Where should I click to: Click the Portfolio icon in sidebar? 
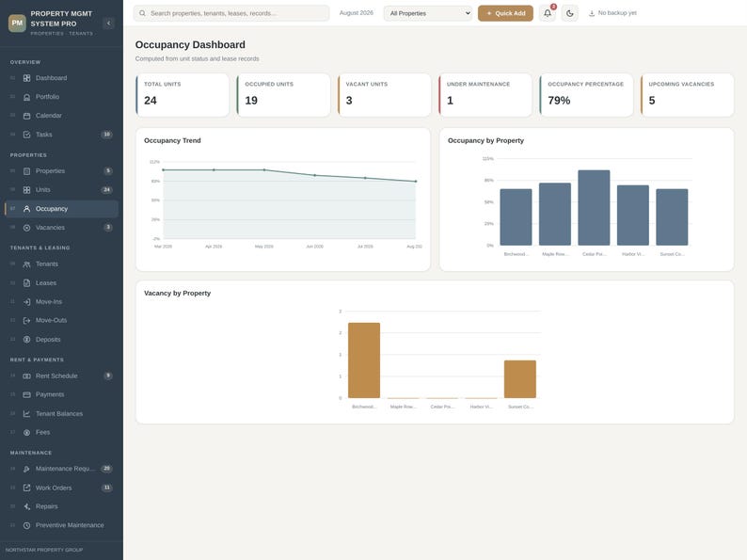pos(26,97)
